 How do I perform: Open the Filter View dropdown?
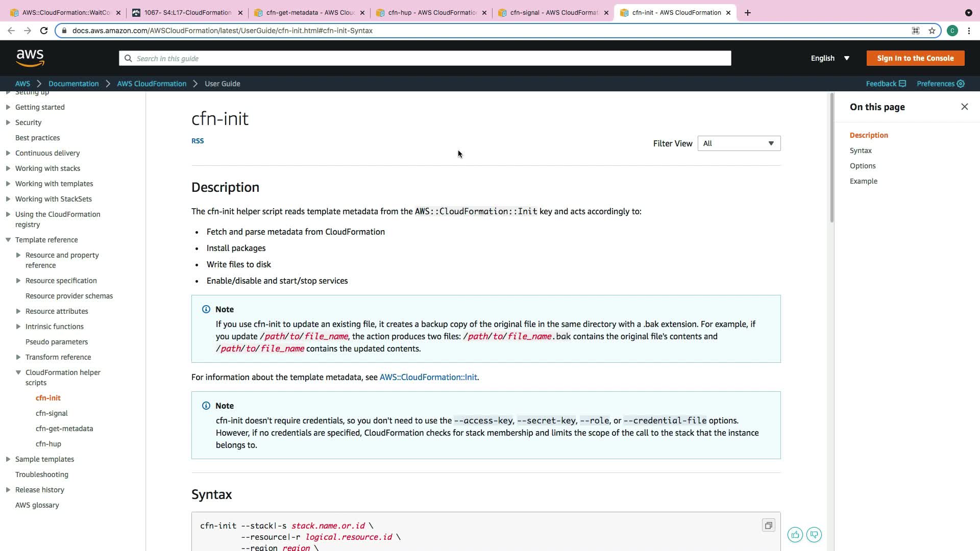tap(739, 143)
